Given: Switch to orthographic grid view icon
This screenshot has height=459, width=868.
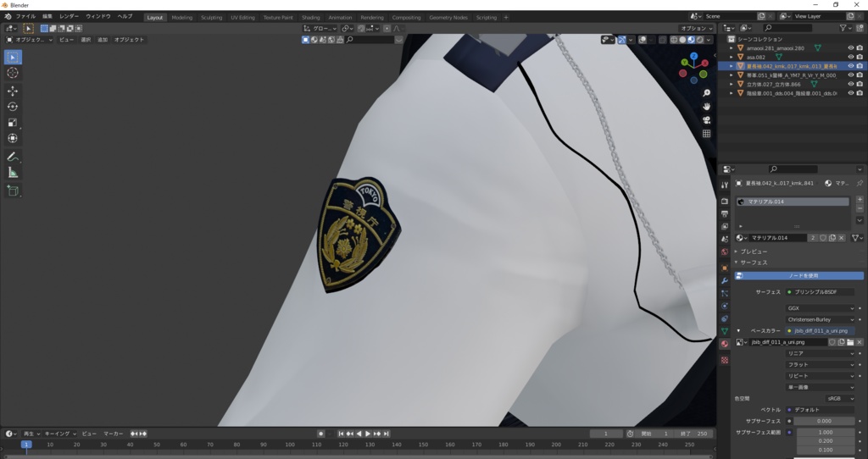Looking at the screenshot, I should tap(706, 133).
